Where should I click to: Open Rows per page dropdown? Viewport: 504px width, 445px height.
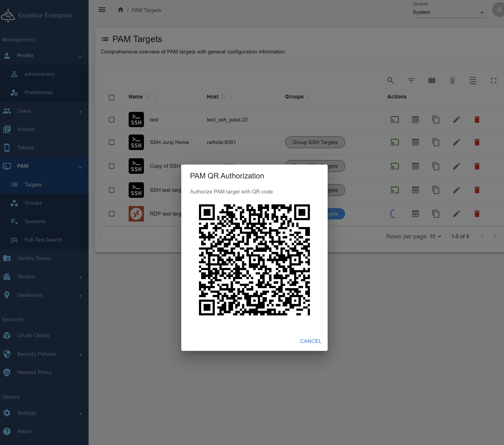[436, 237]
